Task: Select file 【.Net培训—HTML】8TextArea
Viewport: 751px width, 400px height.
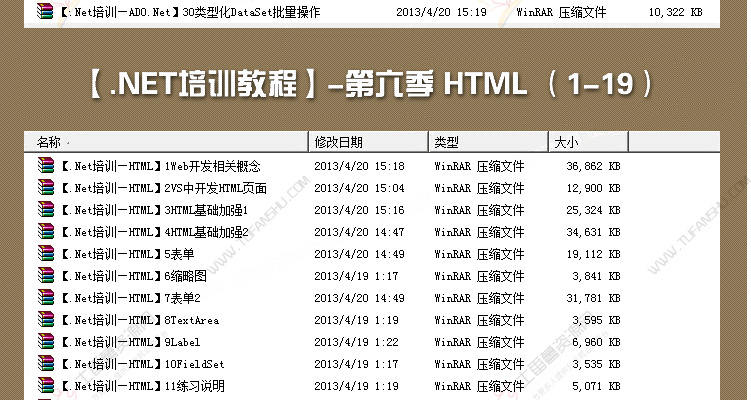Action: tap(140, 320)
